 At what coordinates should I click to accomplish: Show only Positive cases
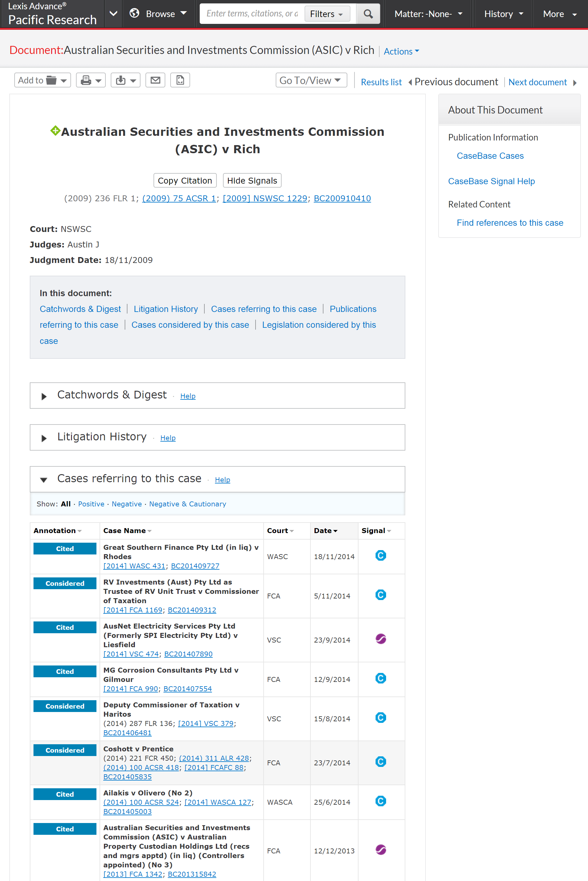pyautogui.click(x=91, y=504)
